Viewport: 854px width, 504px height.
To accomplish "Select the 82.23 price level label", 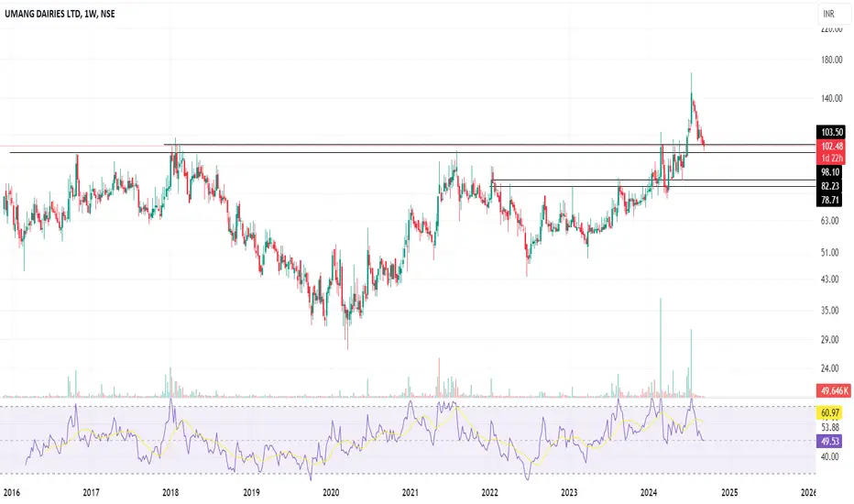I will [829, 186].
